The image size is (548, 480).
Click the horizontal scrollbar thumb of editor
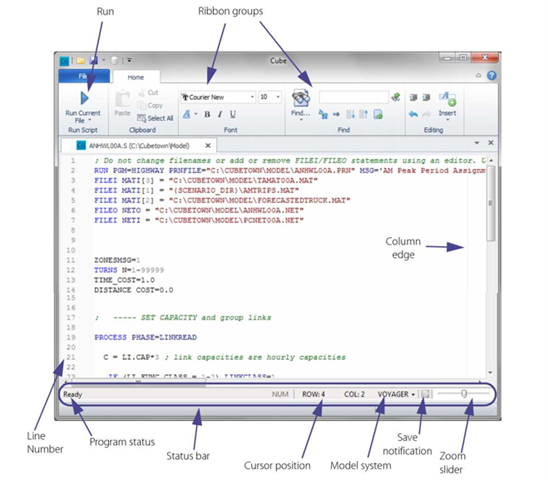coord(138,382)
